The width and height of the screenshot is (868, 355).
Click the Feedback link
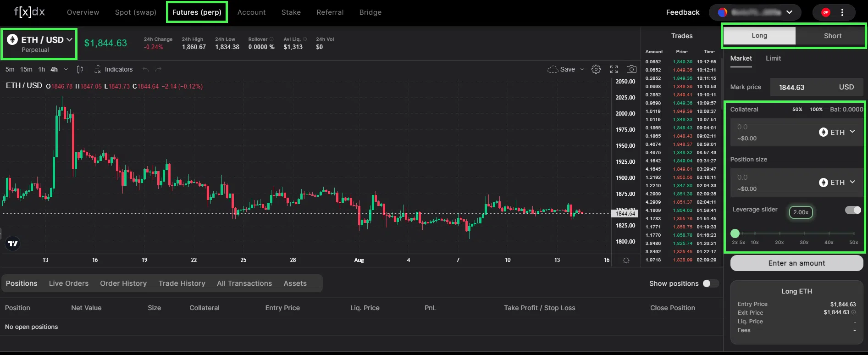[683, 12]
